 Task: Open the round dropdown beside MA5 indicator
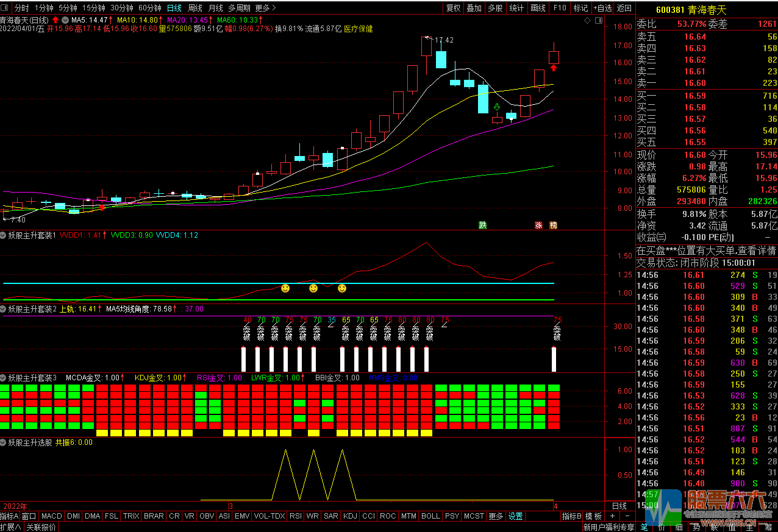(x=65, y=20)
